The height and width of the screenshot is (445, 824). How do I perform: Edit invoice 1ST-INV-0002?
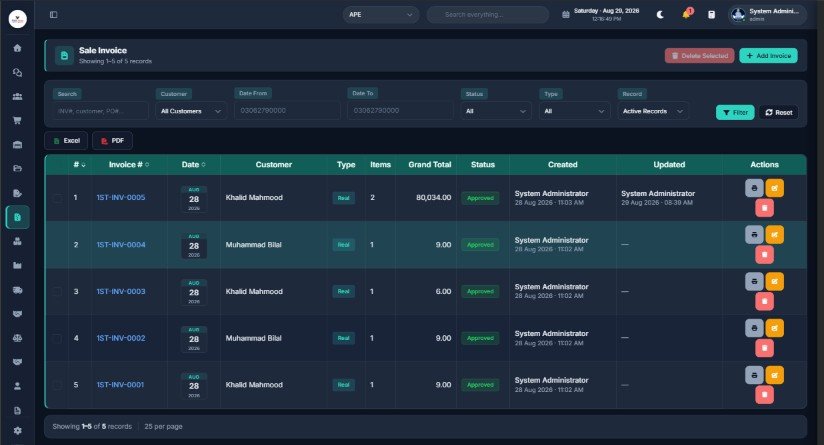(775, 328)
